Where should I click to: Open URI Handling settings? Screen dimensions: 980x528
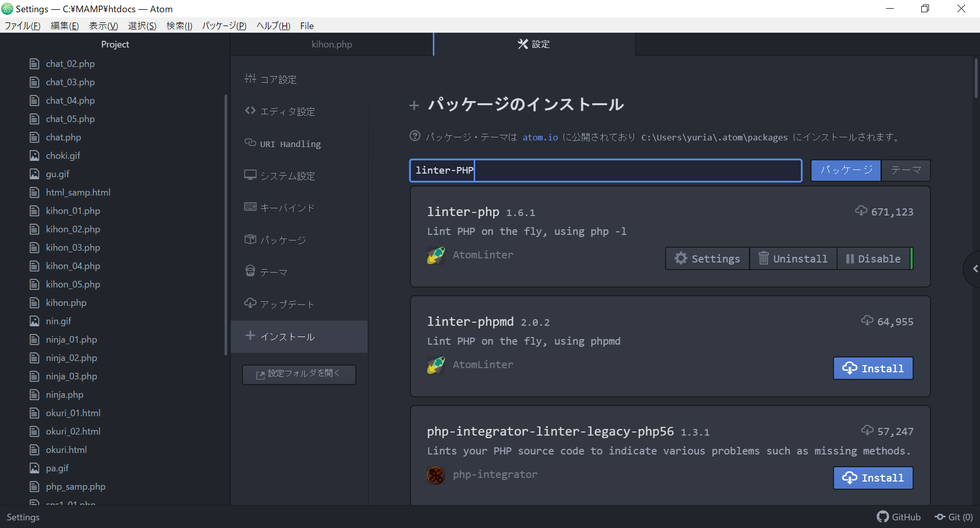click(x=299, y=143)
